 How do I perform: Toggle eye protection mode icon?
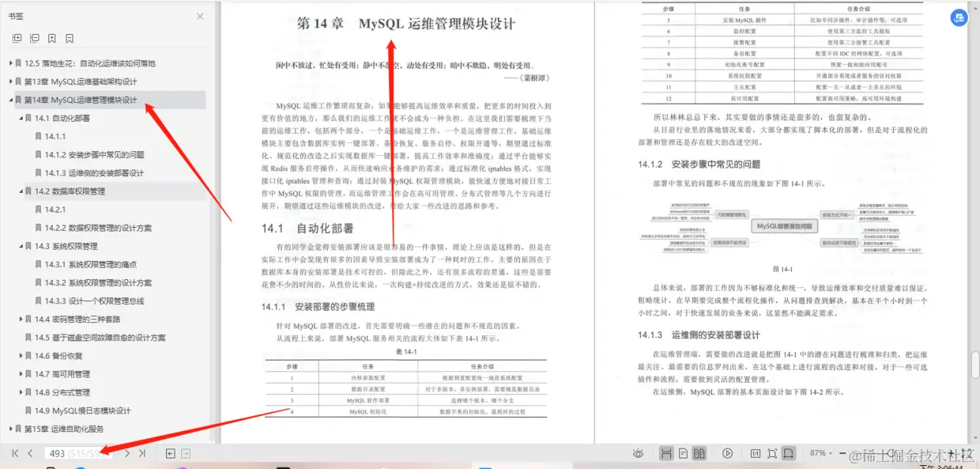coord(638,453)
